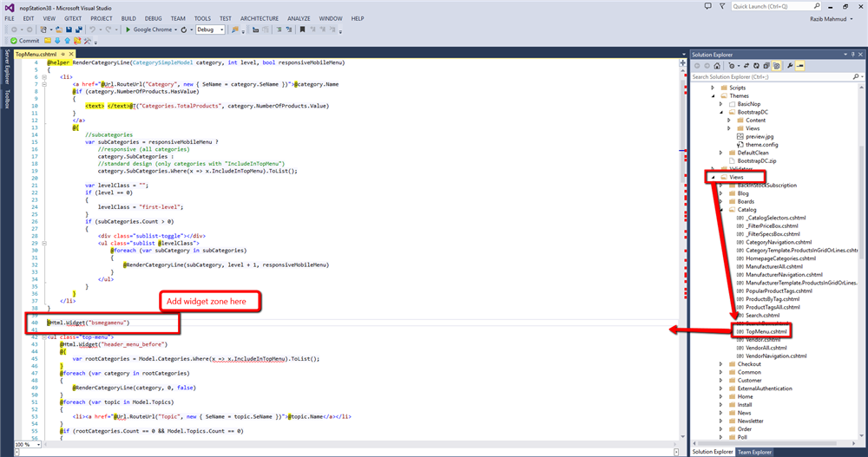Select theme.config in Solution Explorer
Viewport: 868px width, 457px height.
pos(761,145)
